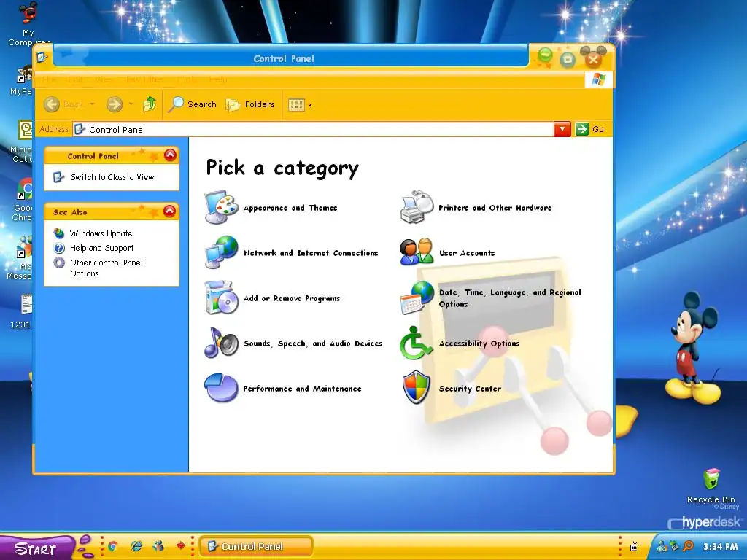Open the Appearance and Themes category icon
This screenshot has height=560, width=747.
[222, 207]
